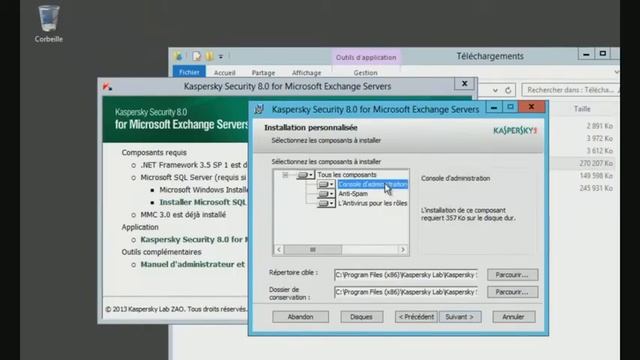This screenshot has height=360, width=640.
Task: Open the Manuel d'administrateur link in launcher
Action: [x=193, y=264]
